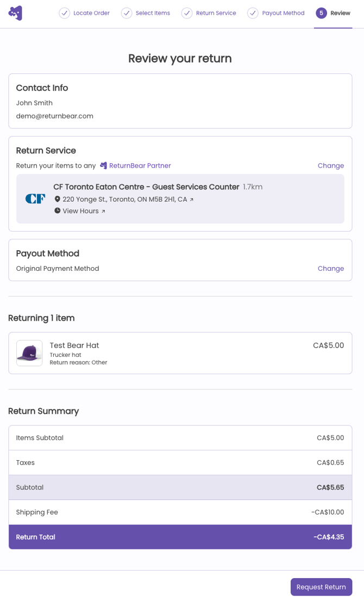
Task: Click the Select Items checkmark icon
Action: 127,13
